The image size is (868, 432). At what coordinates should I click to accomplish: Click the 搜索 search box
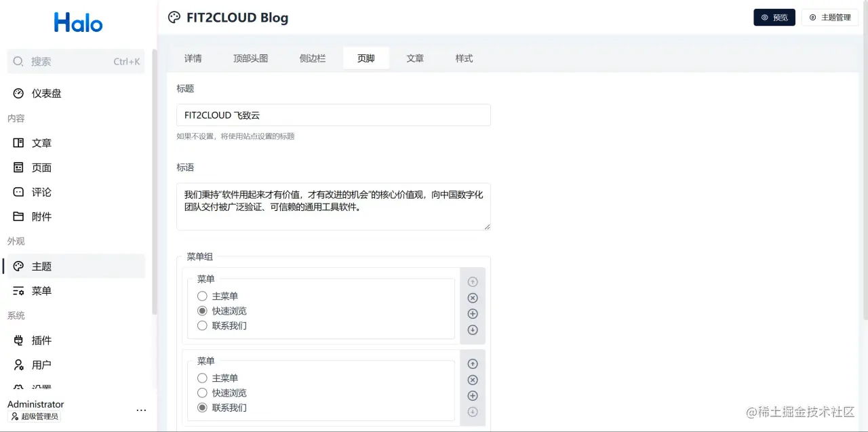tap(76, 61)
